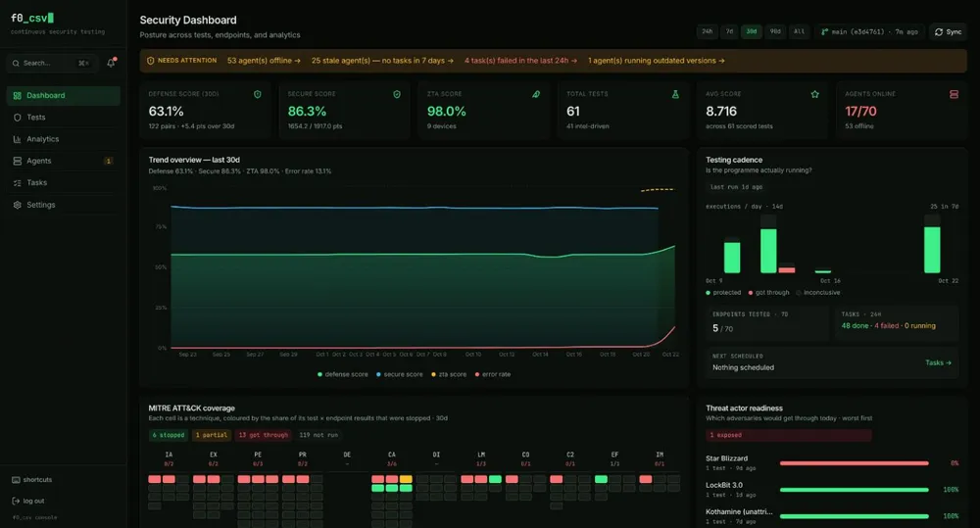Click the notification bell icon
Screen dimensions: 980x528
(112, 63)
